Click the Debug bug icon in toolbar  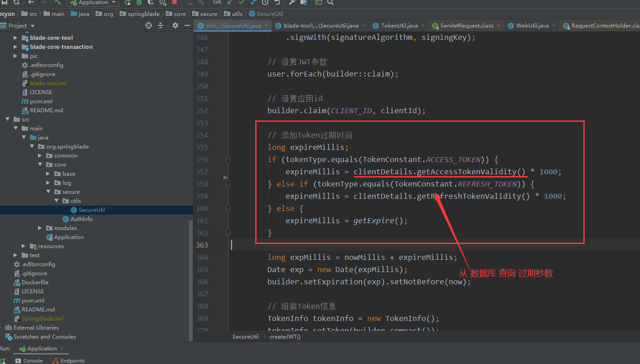click(139, 2)
